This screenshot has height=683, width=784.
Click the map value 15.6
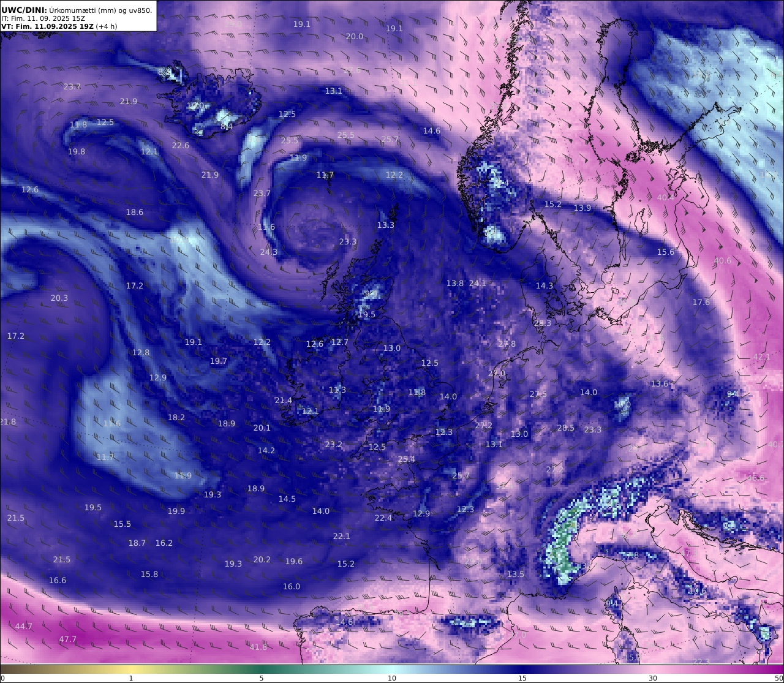click(x=666, y=252)
